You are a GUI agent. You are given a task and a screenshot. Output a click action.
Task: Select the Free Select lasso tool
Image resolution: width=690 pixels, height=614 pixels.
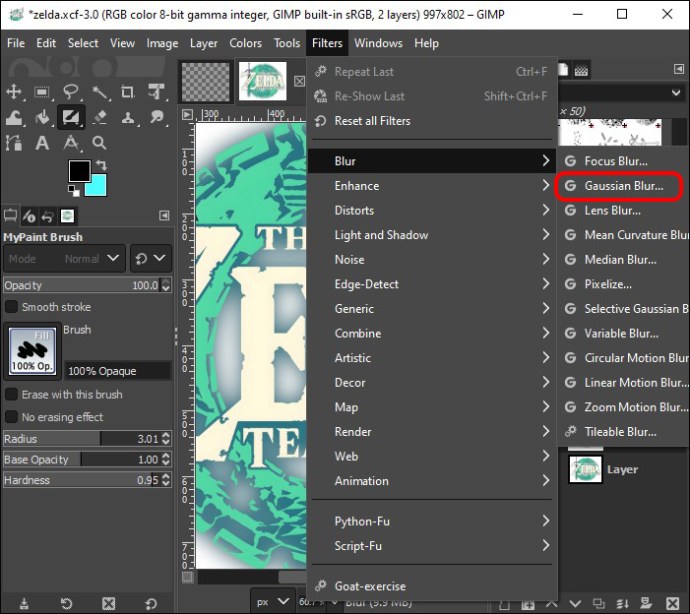point(72,92)
